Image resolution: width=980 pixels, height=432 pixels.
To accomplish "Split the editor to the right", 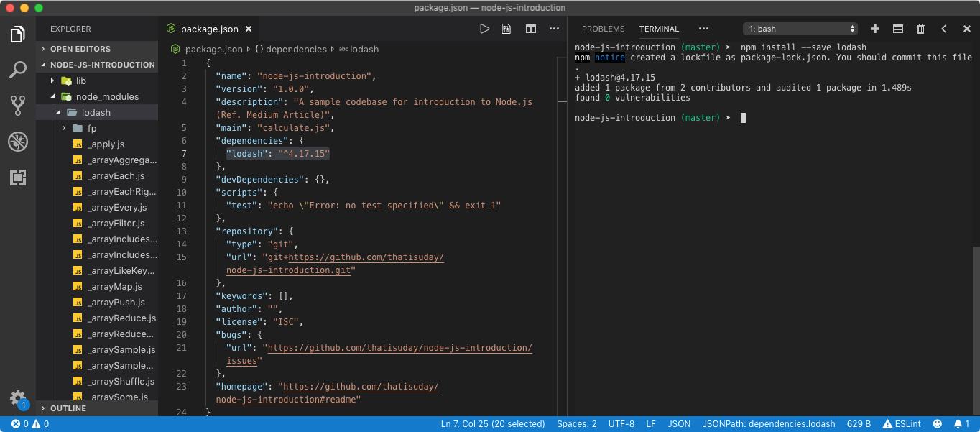I will (531, 29).
